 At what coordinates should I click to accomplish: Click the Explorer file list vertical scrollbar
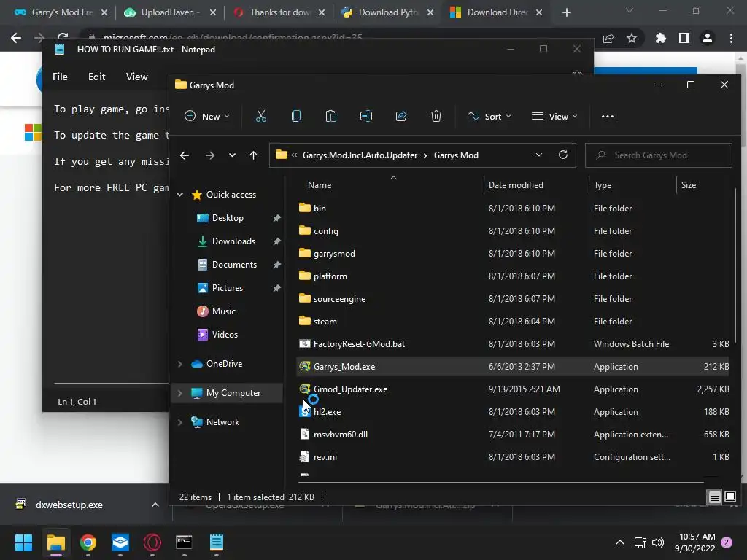[x=735, y=265]
